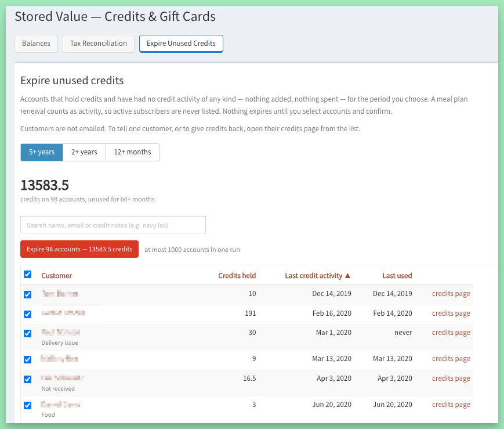Image resolution: width=504 pixels, height=429 pixels.
Task: Choose the 2+ years period
Action: point(84,152)
